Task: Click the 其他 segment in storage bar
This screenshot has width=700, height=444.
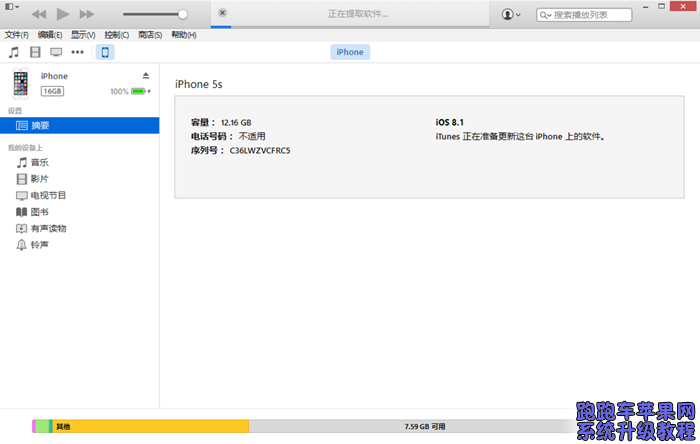Action: point(151,427)
